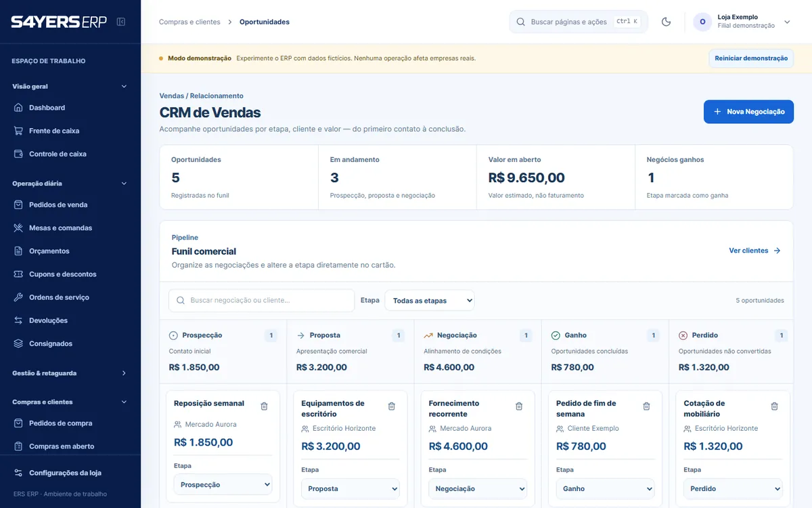Click Reiniciar demonstração button

pyautogui.click(x=751, y=58)
